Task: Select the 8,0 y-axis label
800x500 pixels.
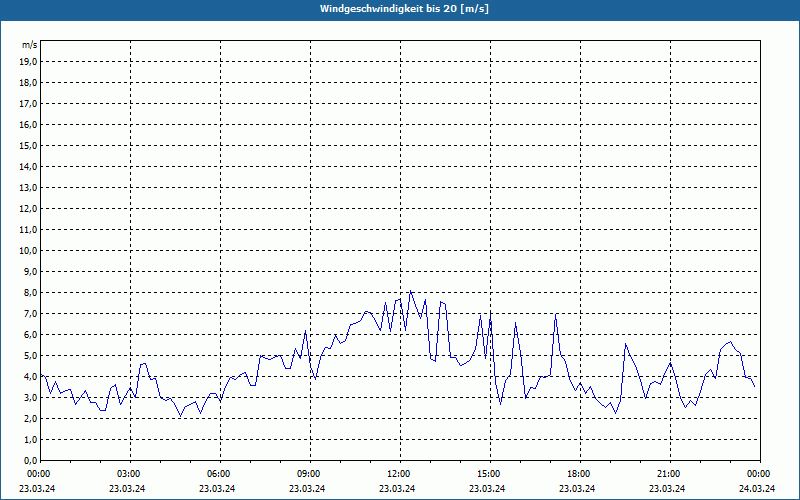Action: (31, 292)
